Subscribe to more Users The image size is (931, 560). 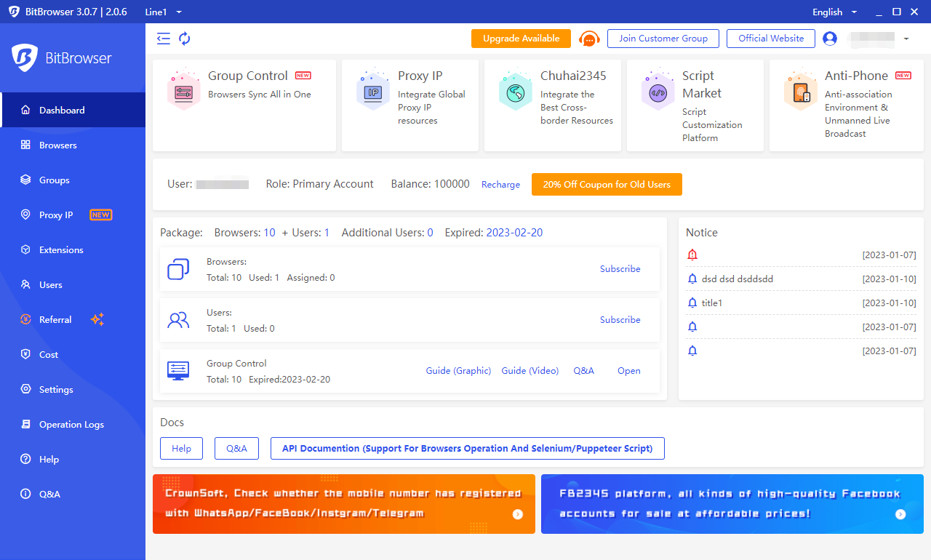[620, 320]
